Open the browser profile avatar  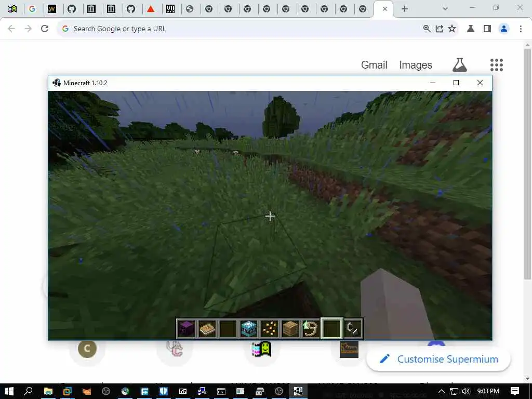pyautogui.click(x=504, y=29)
